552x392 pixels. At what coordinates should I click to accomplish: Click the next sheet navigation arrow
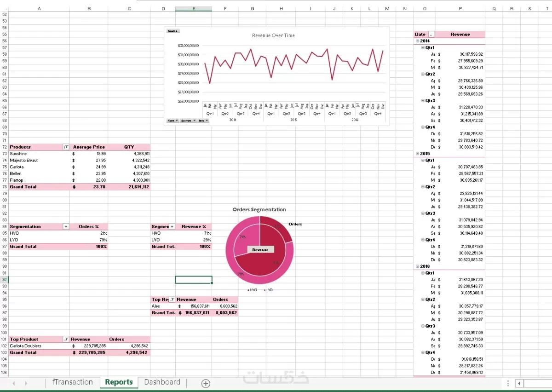click(x=26, y=383)
